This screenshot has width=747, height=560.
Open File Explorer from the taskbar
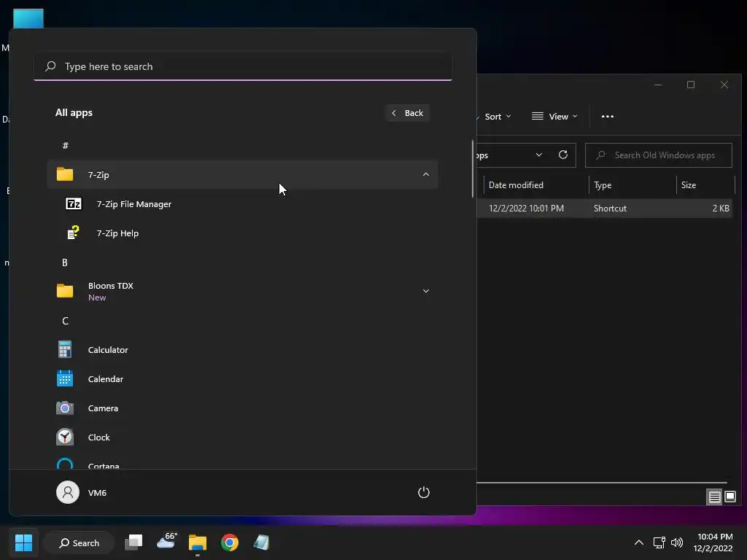198,542
